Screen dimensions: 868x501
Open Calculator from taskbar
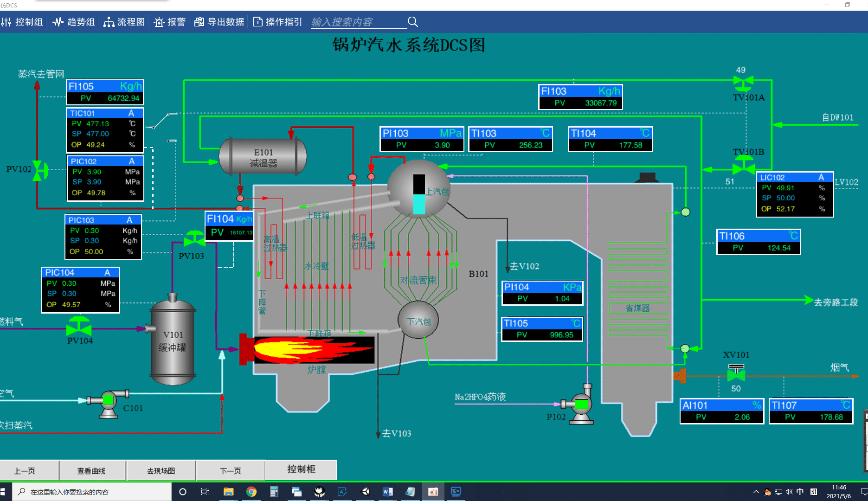pos(274,492)
